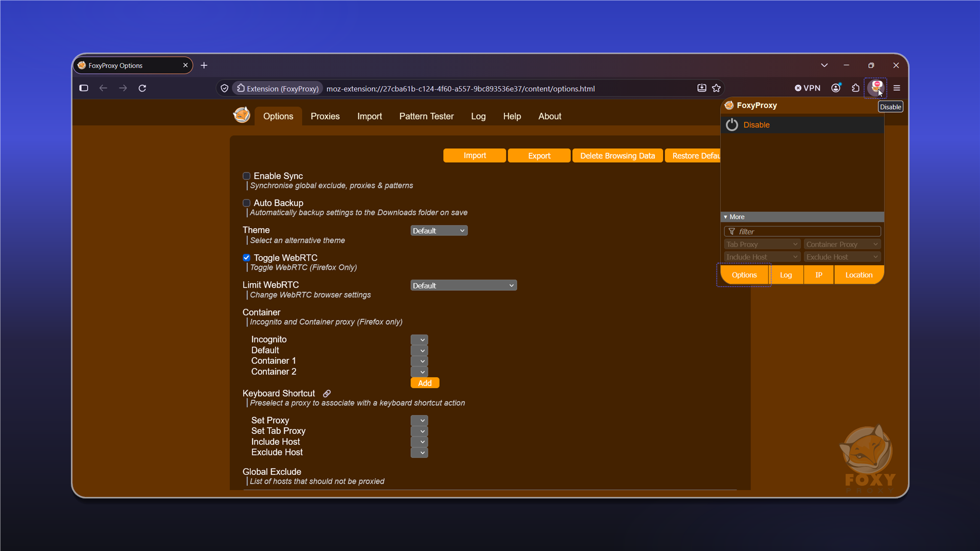The image size is (980, 551).
Task: Reload the page using the refresh icon
Action: [x=142, y=88]
